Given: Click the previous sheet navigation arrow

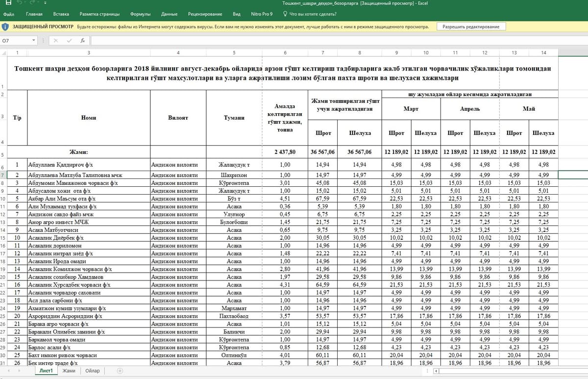Looking at the screenshot, I should 8,371.
